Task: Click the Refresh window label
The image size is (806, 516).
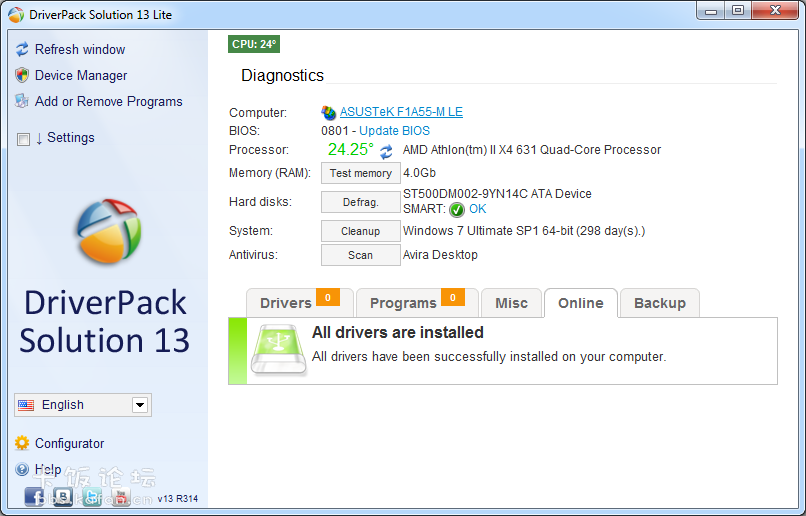Action: [x=80, y=49]
